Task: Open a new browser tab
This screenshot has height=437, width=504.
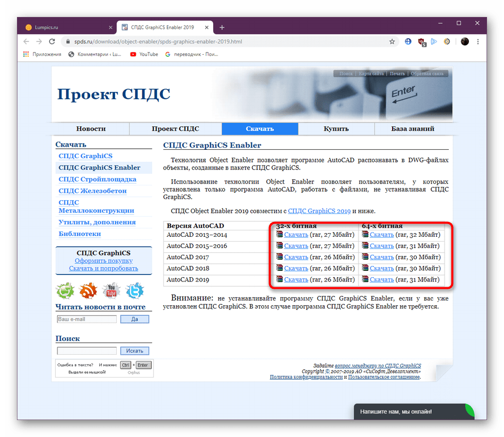Action: pyautogui.click(x=222, y=27)
